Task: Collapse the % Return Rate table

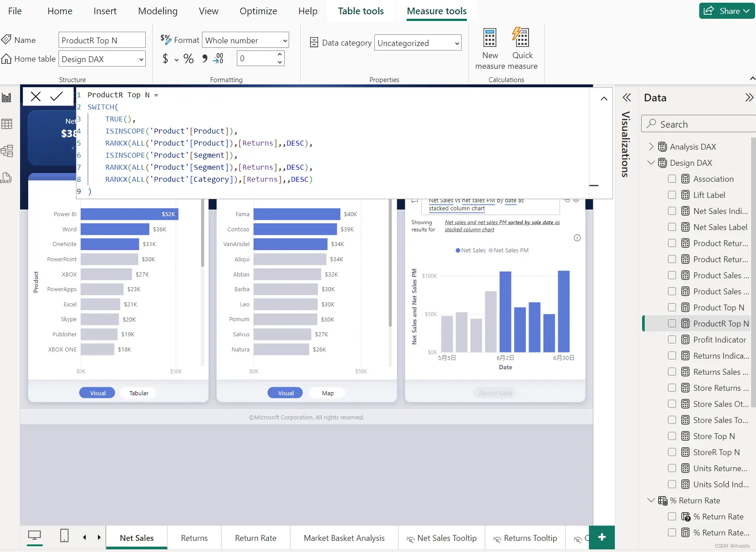Action: 651,500
